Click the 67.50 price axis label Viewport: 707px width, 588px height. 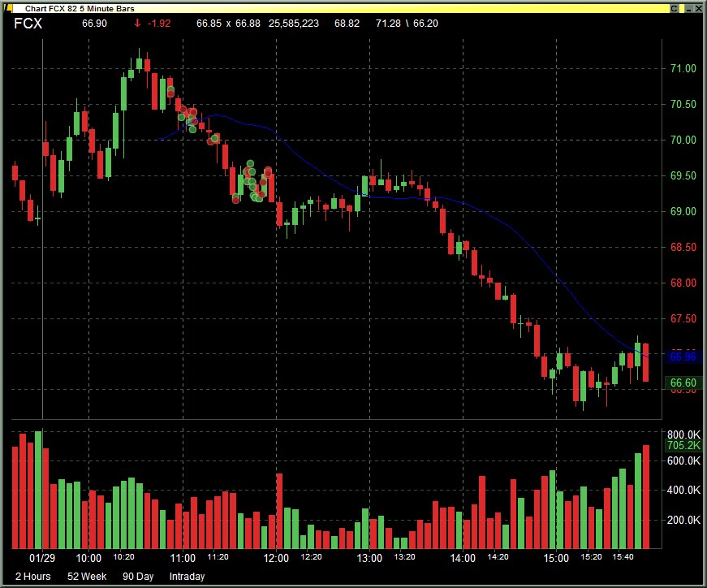(x=683, y=318)
